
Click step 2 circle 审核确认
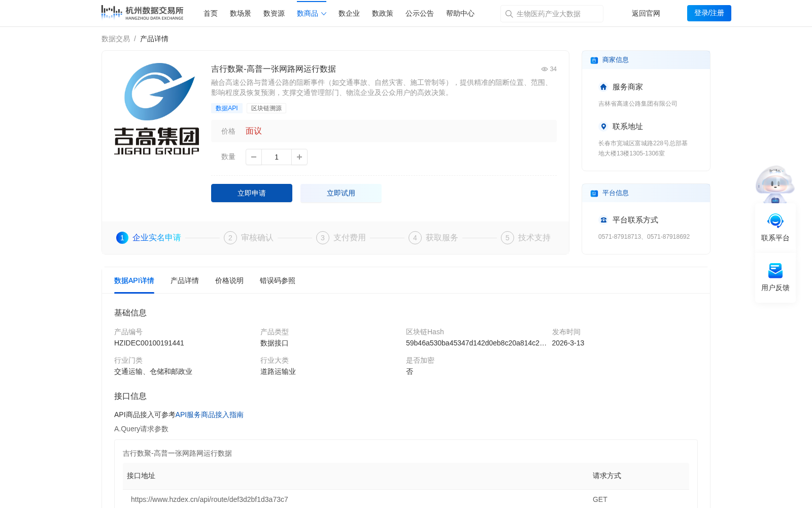tap(230, 238)
